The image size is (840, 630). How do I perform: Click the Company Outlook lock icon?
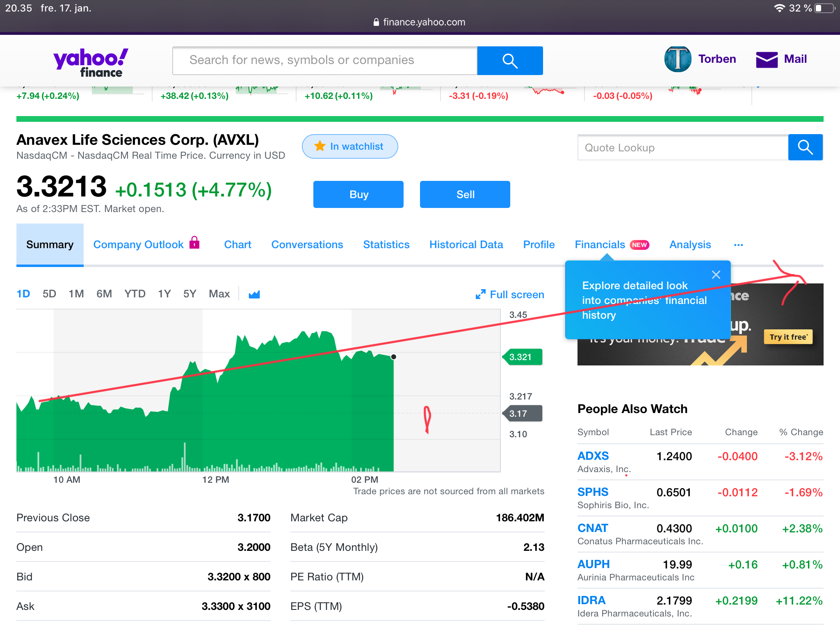click(194, 243)
